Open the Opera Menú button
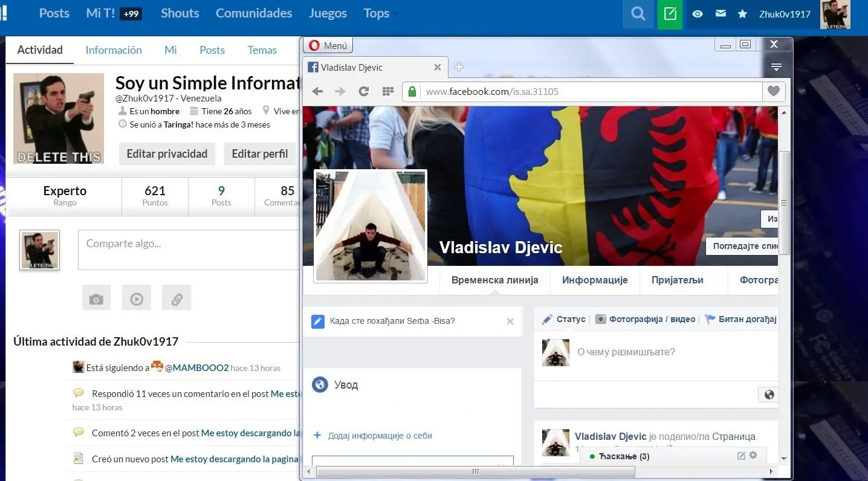 coord(329,45)
